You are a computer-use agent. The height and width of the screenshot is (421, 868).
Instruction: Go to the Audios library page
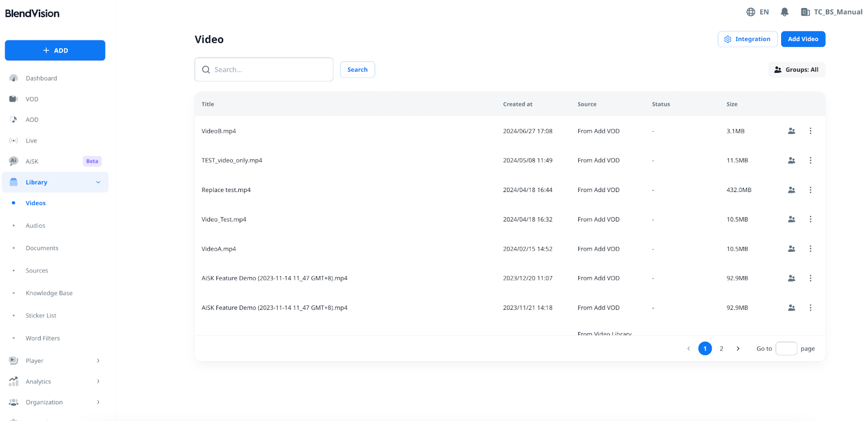point(35,226)
